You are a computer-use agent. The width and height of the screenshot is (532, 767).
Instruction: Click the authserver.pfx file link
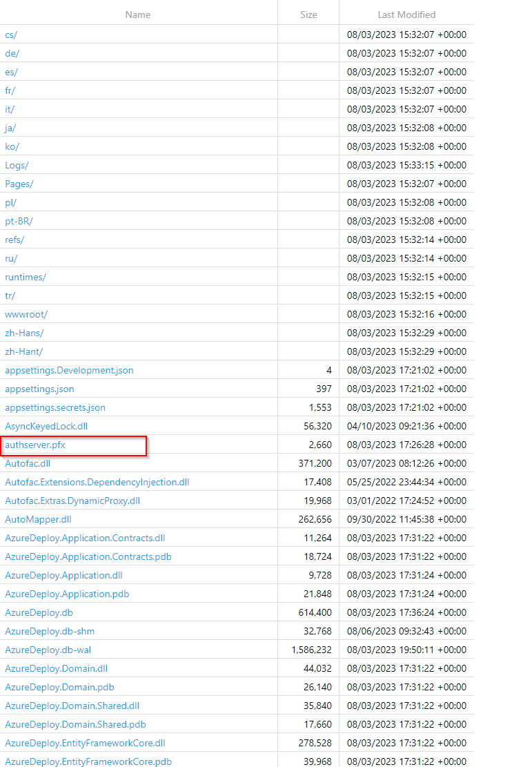(x=35, y=445)
